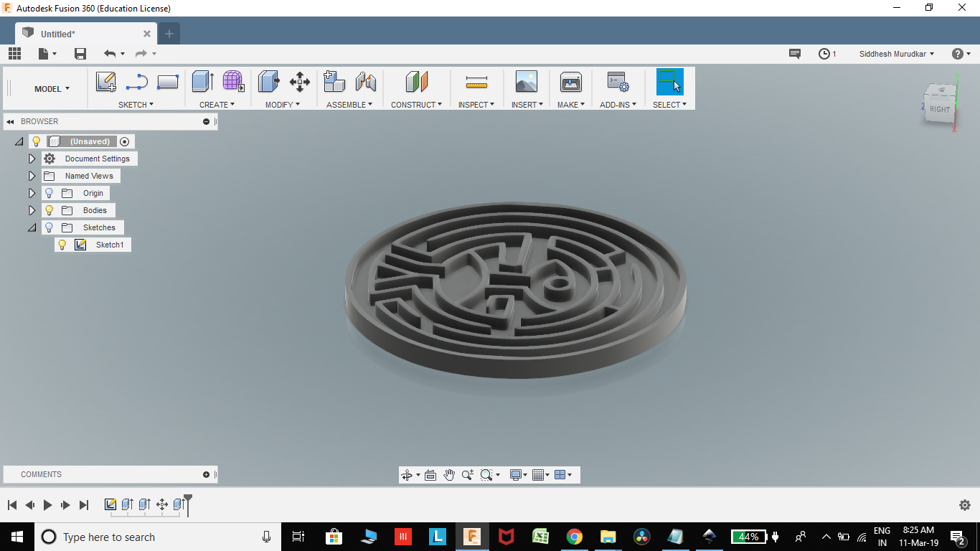Screen dimensions: 980x551
Task: Select the Move feature in the timeline
Action: point(162,504)
